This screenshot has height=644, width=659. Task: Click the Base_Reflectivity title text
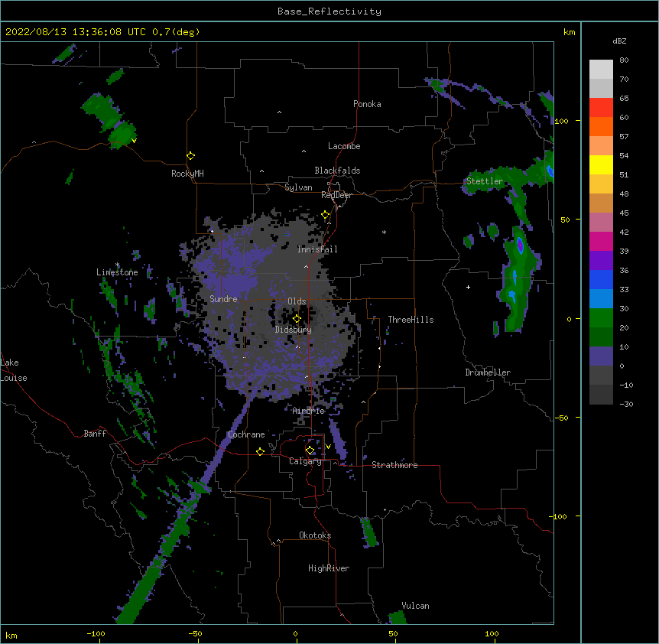click(x=329, y=11)
